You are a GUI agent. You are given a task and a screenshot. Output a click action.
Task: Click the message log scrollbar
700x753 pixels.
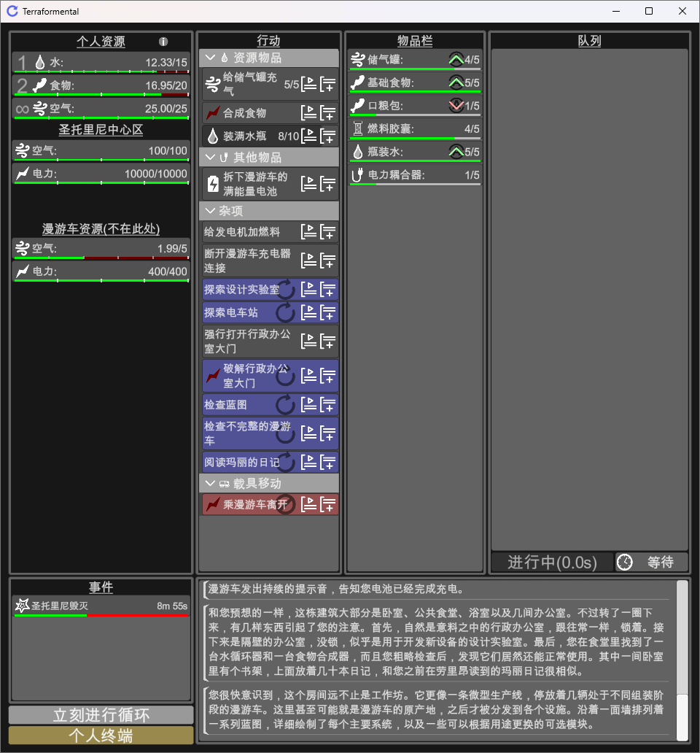682,657
